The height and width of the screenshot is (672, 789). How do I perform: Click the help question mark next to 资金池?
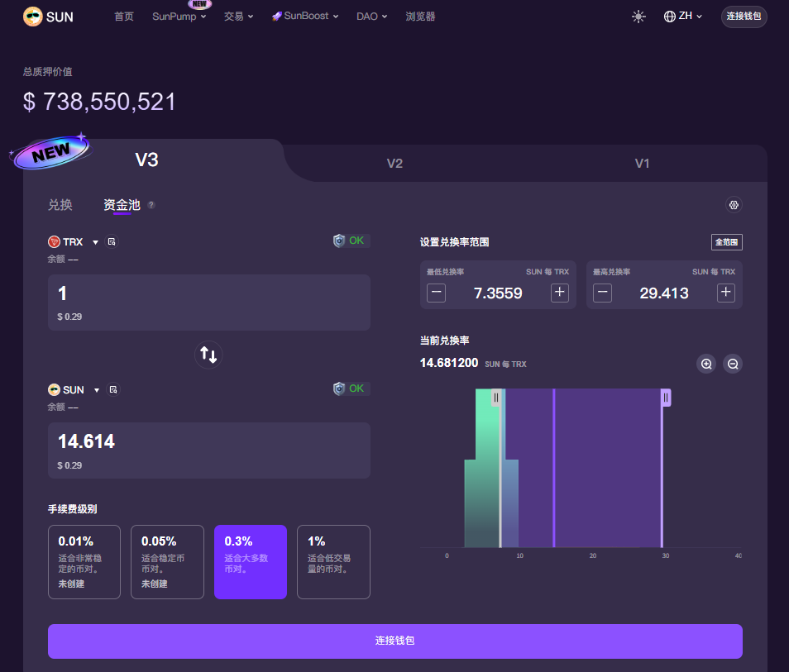coord(151,205)
